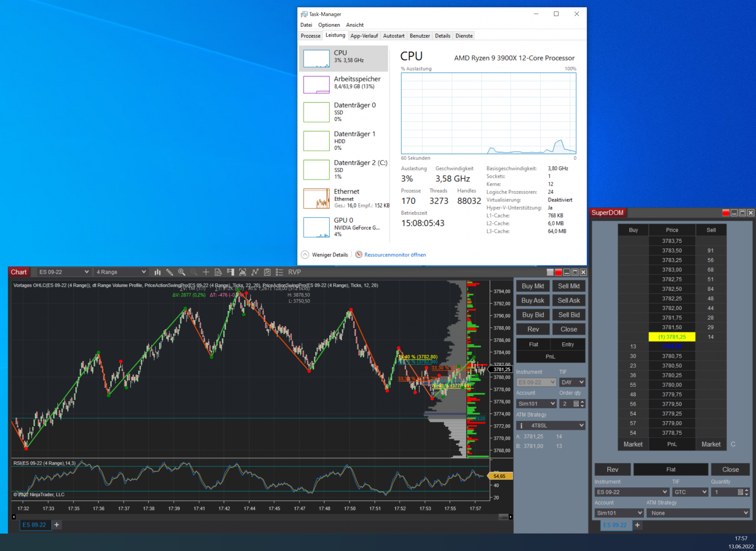
Task: Click the Sell Mkt button
Action: [569, 286]
